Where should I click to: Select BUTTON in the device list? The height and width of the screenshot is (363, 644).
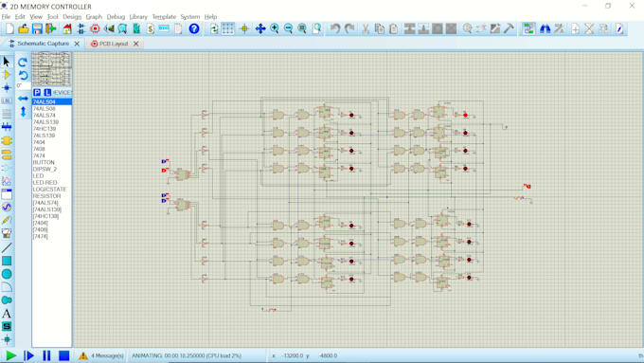[52, 162]
